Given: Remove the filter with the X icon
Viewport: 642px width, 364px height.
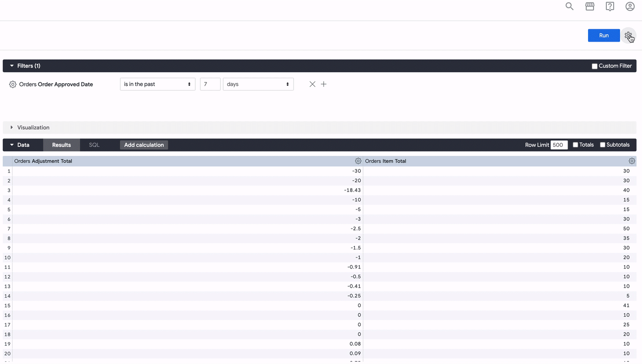Looking at the screenshot, I should click(312, 84).
